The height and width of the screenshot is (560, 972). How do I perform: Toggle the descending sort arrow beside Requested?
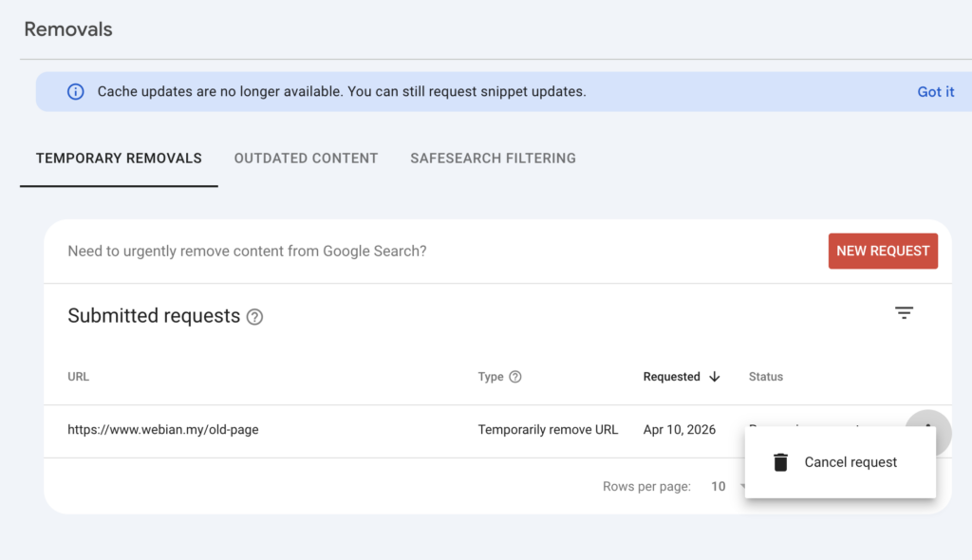click(715, 377)
